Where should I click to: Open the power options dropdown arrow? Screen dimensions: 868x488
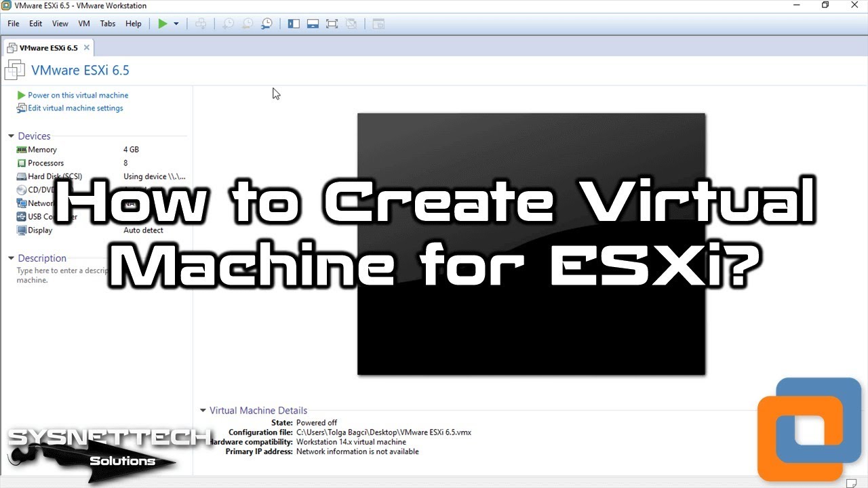pos(176,24)
